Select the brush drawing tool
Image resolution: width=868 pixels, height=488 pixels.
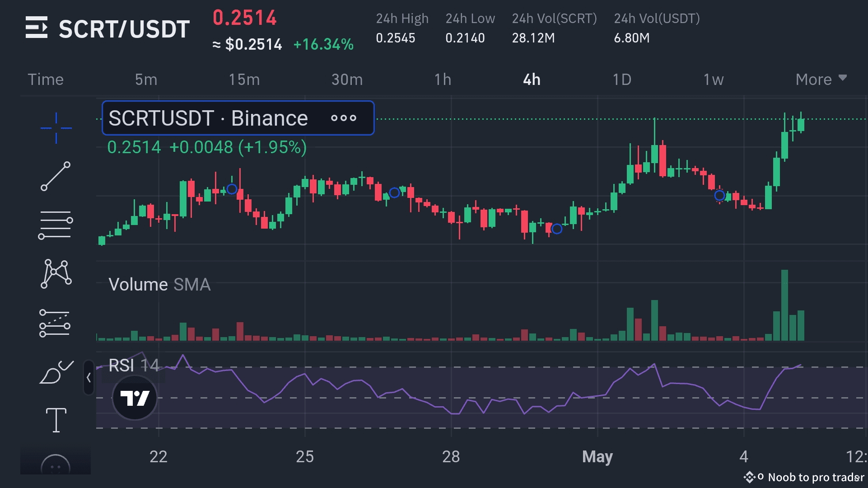pyautogui.click(x=56, y=373)
